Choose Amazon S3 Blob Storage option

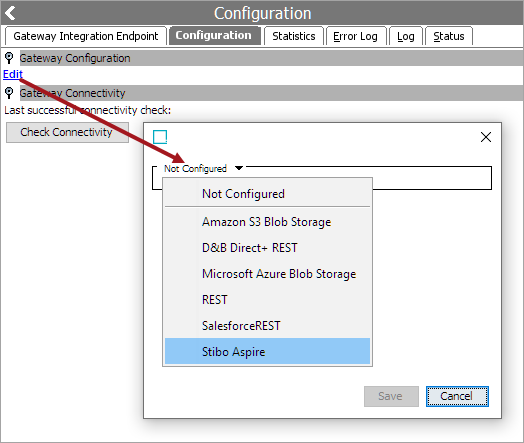click(x=267, y=222)
